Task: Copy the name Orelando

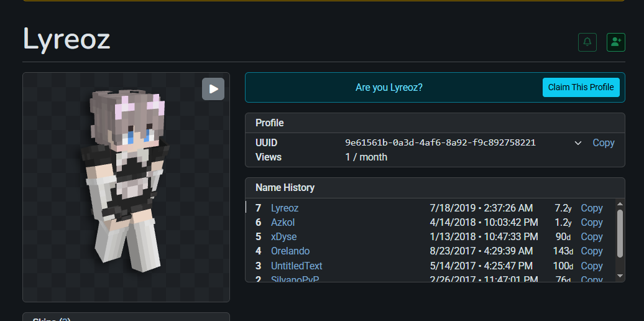Action: click(591, 251)
